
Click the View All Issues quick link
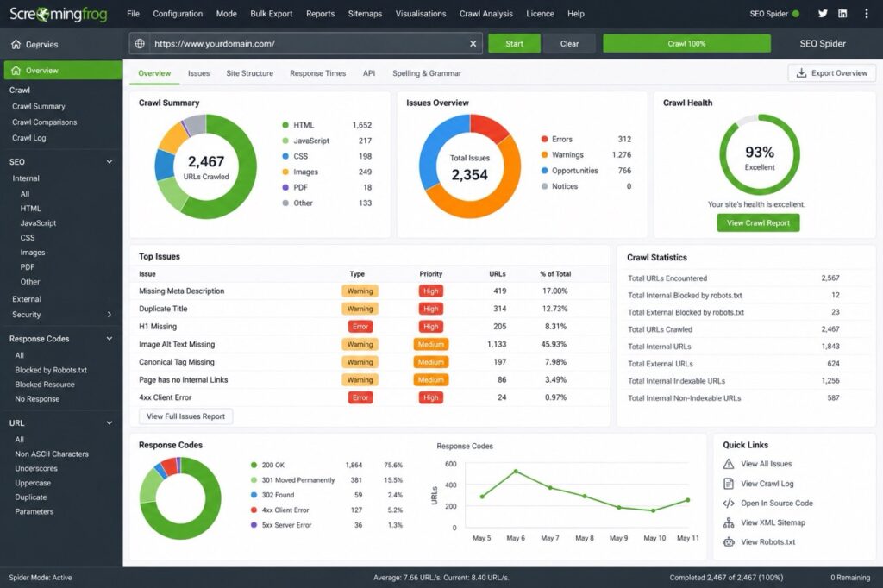coord(766,464)
